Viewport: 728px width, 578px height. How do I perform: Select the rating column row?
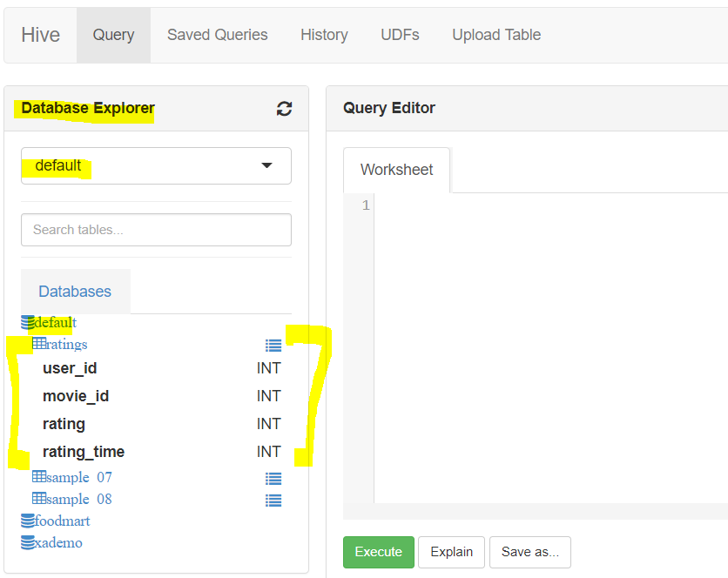162,424
